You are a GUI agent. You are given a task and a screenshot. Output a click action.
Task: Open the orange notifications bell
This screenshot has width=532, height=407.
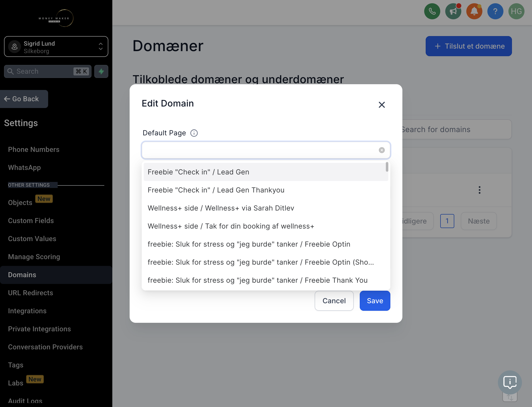[x=474, y=11]
